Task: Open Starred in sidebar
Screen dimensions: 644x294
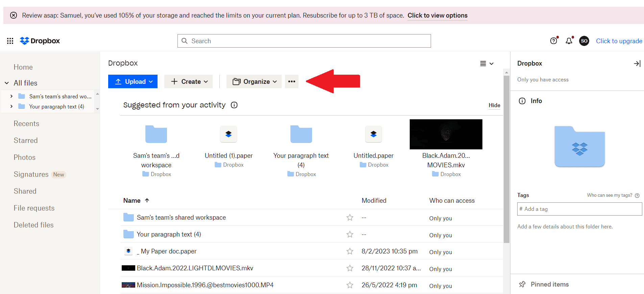Action: click(26, 141)
